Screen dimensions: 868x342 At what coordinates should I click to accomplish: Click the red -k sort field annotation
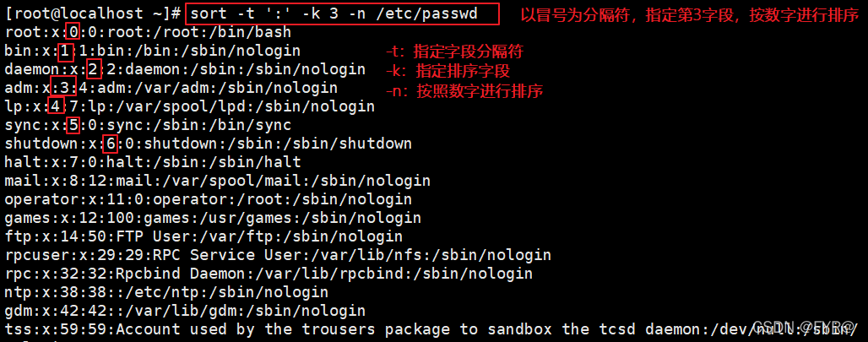pyautogui.click(x=448, y=72)
